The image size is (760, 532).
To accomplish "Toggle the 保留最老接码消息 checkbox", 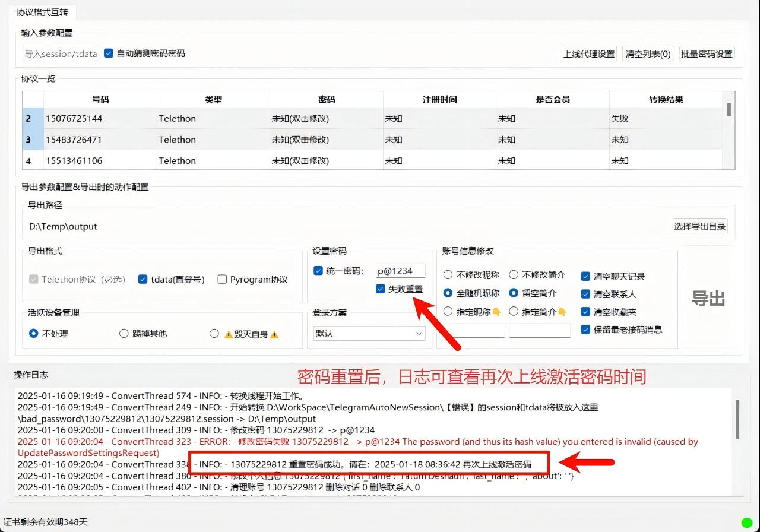I will (x=585, y=330).
